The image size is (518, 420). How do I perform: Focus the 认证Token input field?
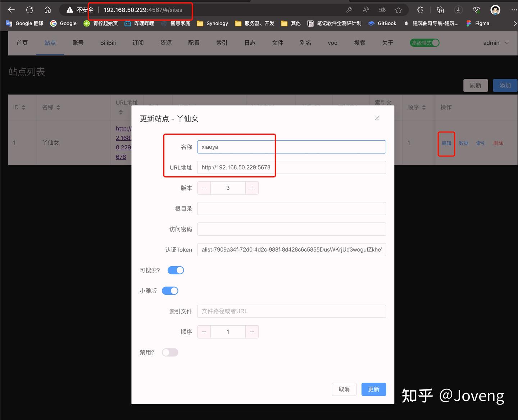point(292,250)
